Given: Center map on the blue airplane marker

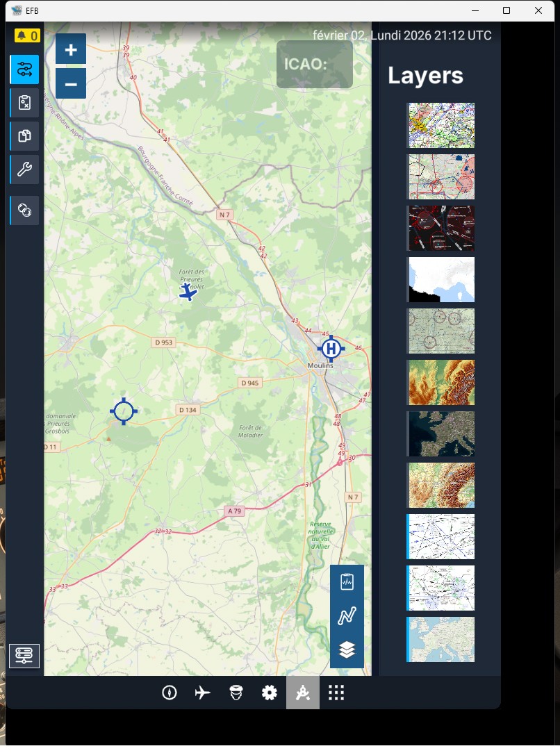Looking at the screenshot, I should point(188,293).
